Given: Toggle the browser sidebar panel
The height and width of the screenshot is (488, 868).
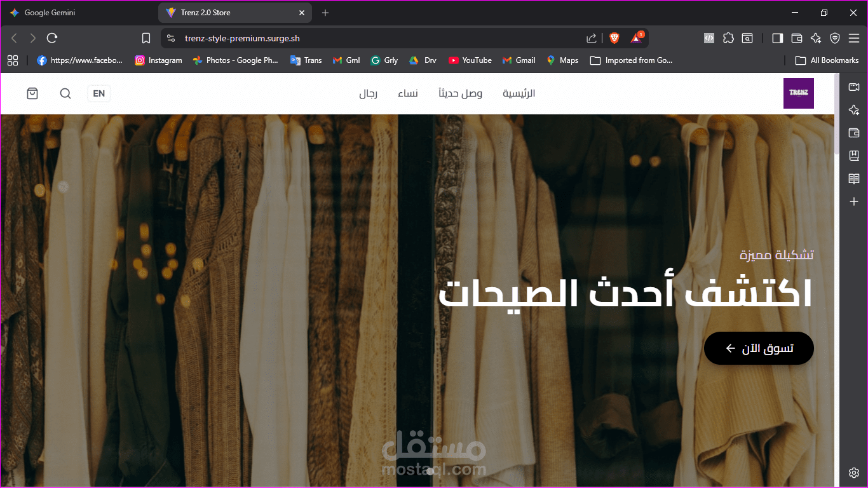Looking at the screenshot, I should (x=777, y=38).
